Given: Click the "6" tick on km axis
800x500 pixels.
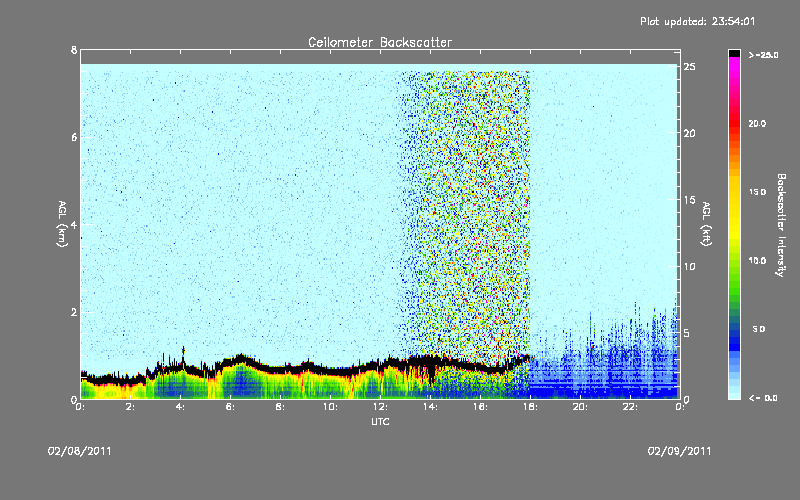Looking at the screenshot, I should (74, 137).
